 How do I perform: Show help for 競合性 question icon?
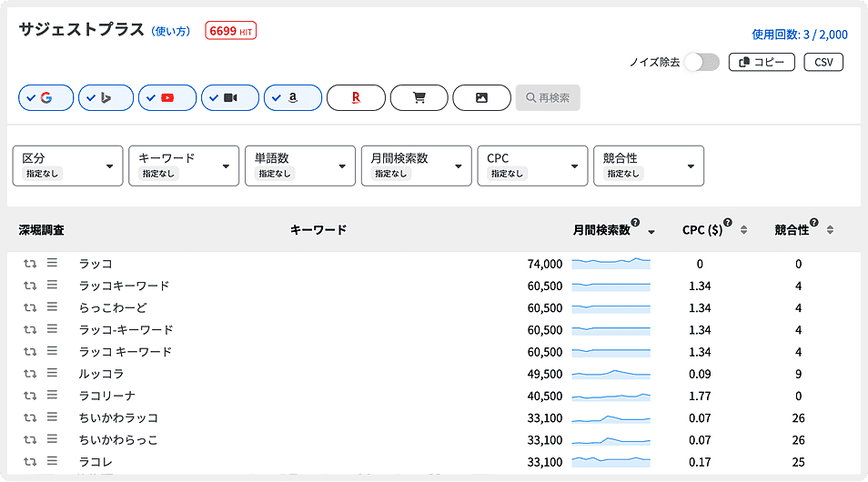pyautogui.click(x=813, y=223)
